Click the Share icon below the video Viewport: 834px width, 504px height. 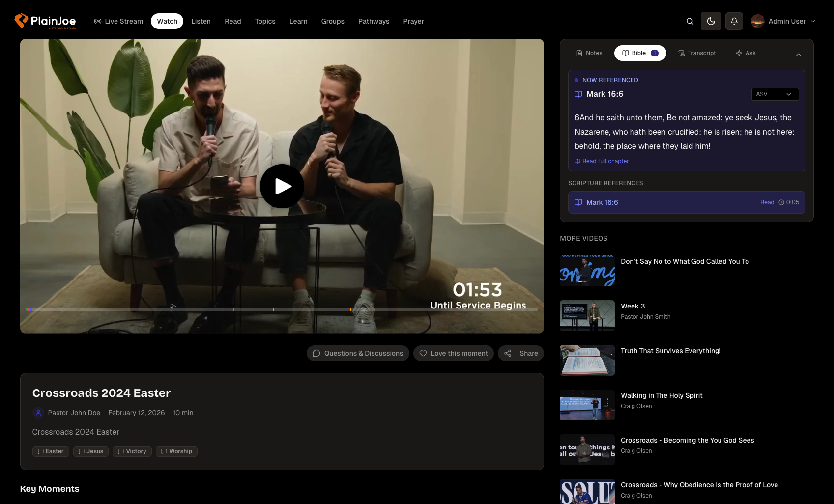pyautogui.click(x=508, y=353)
